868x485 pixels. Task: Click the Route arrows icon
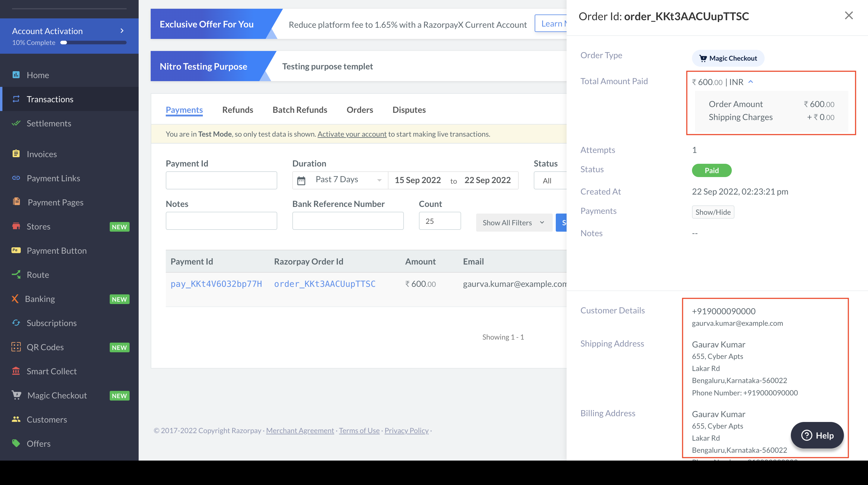[x=16, y=274]
